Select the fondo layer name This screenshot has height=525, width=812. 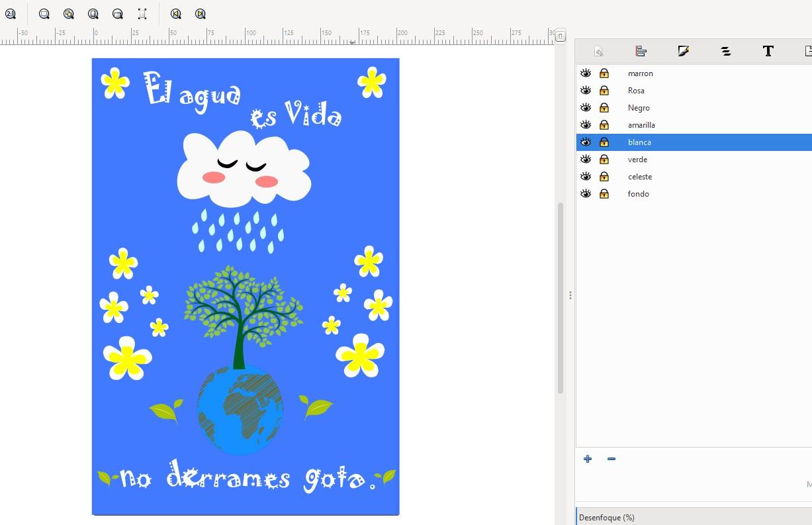click(638, 194)
